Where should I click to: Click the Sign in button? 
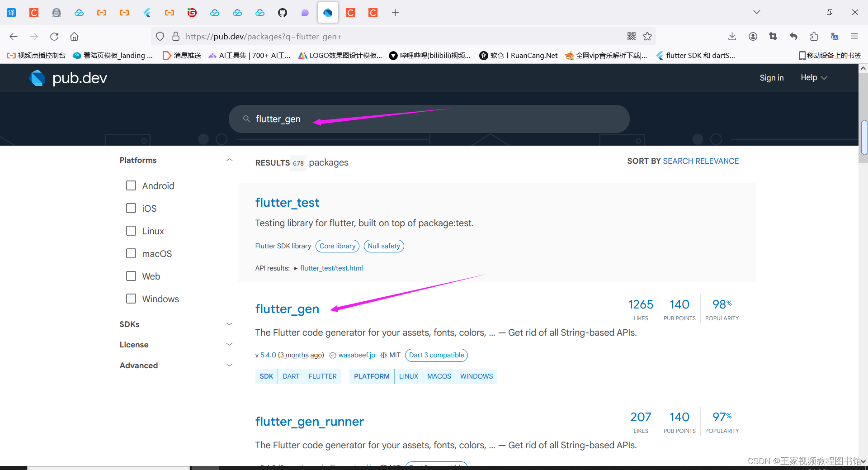click(x=772, y=77)
